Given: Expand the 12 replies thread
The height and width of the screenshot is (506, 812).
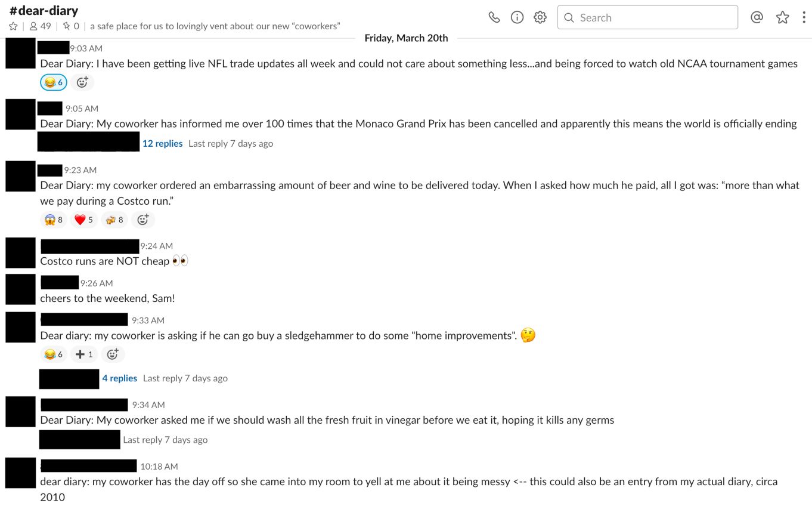Looking at the screenshot, I should 162,143.
